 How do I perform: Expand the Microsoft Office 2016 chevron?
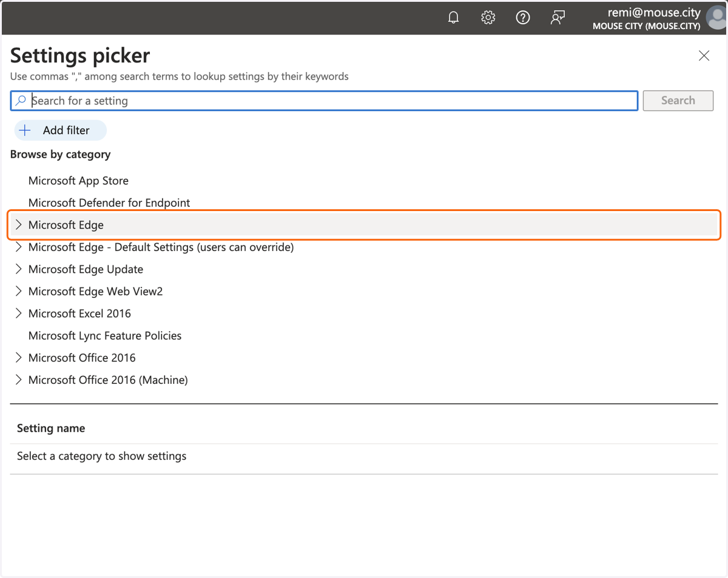18,358
